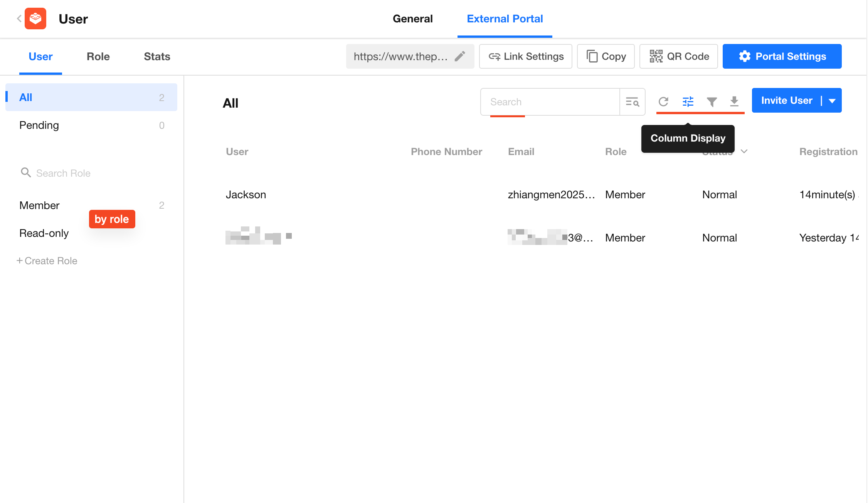Click the export download icon
The height and width of the screenshot is (503, 868).
[x=734, y=101]
